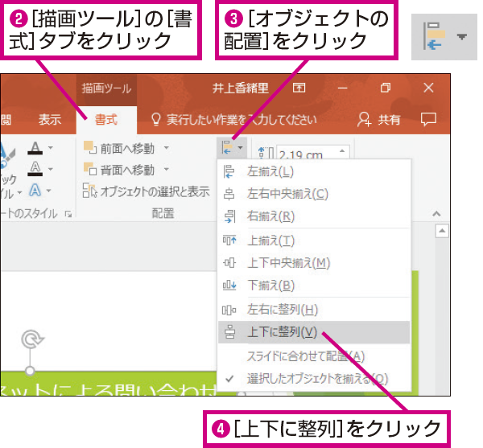This screenshot has width=483, height=448.
Task: Choose 左揃え(L) from the align menu
Action: pyautogui.click(x=314, y=171)
